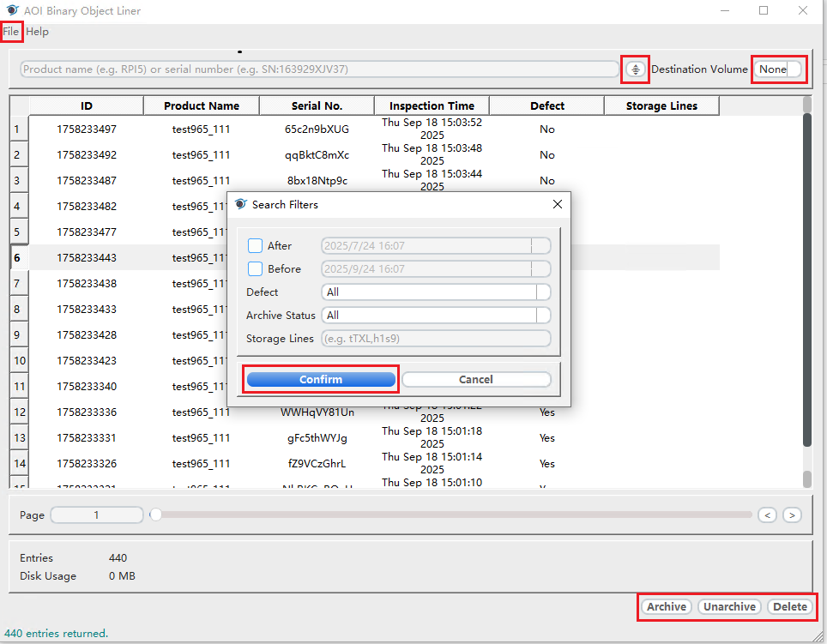
Task: Click Confirm in Search Filters
Action: tap(321, 379)
